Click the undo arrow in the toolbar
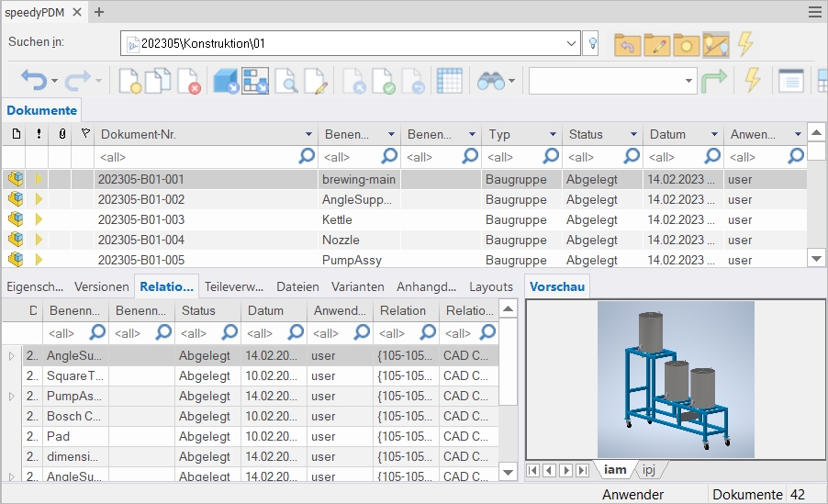This screenshot has height=504, width=828. [x=34, y=81]
